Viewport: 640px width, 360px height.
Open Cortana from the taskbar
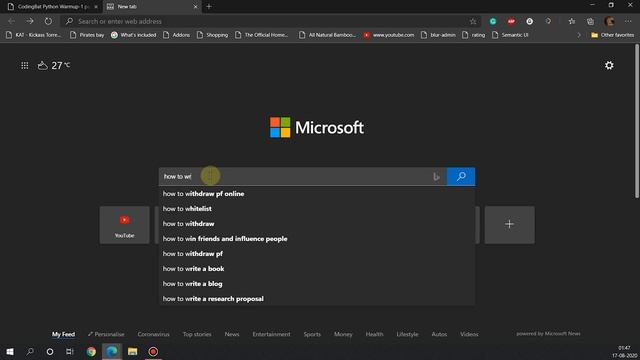(x=50, y=351)
